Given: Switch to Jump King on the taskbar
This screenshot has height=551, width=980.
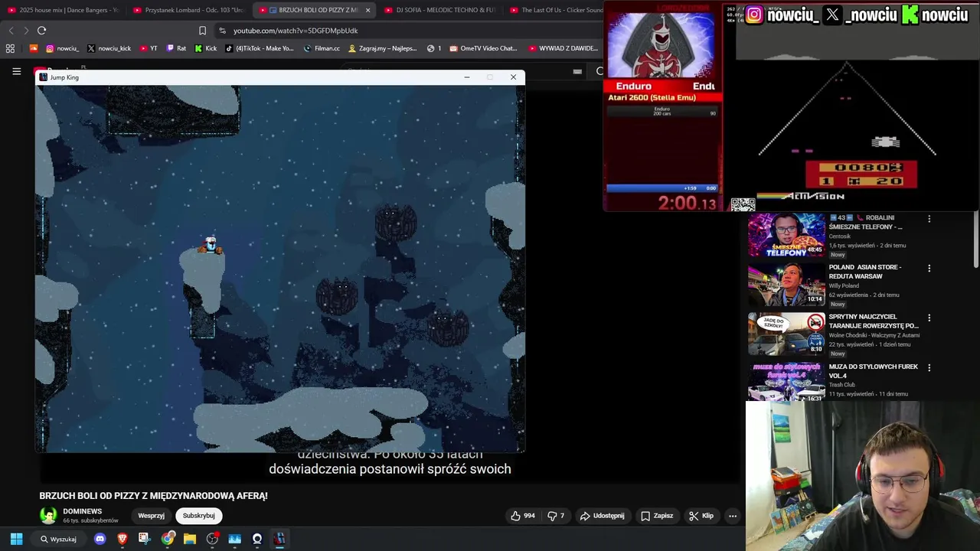Looking at the screenshot, I should 279,539.
